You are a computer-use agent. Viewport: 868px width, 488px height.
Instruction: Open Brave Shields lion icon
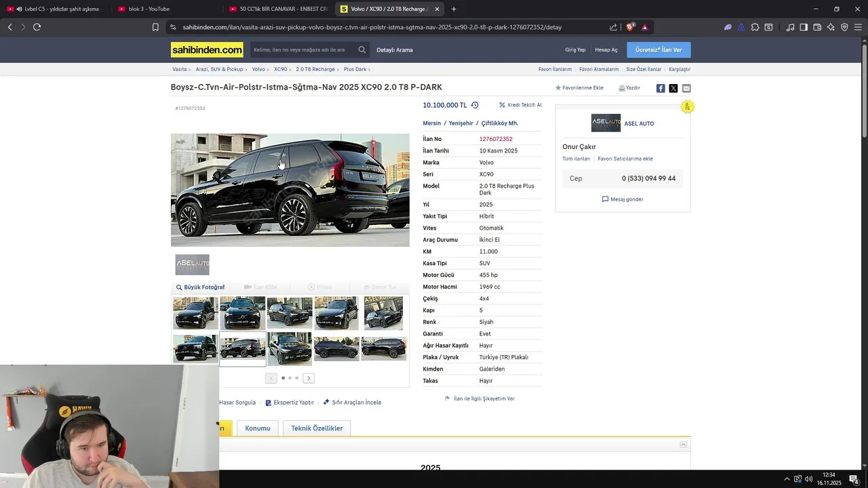(631, 27)
